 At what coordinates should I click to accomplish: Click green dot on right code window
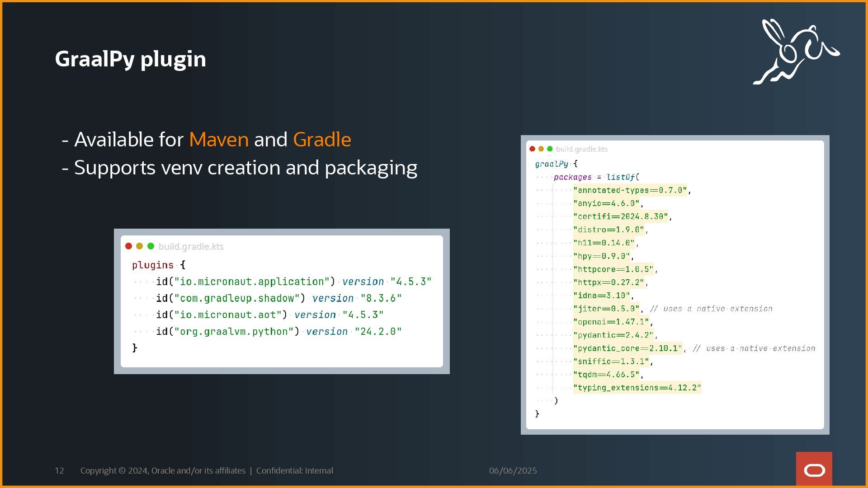[x=550, y=149]
